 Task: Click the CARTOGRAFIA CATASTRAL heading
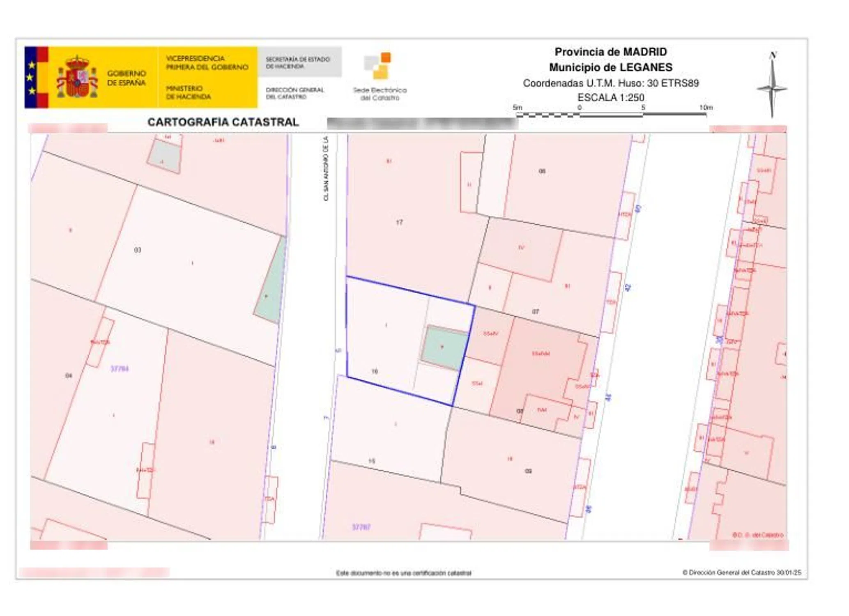click(x=223, y=122)
